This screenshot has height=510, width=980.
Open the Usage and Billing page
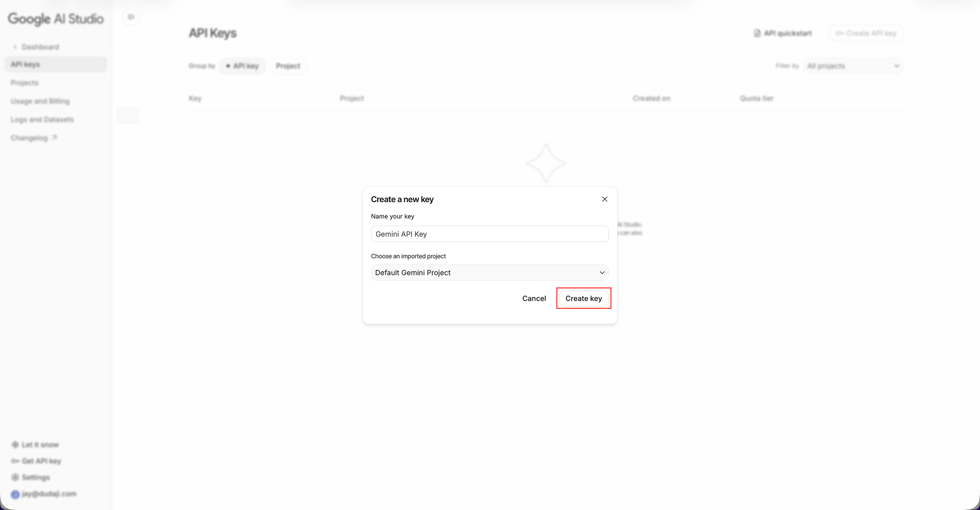pyautogui.click(x=40, y=101)
